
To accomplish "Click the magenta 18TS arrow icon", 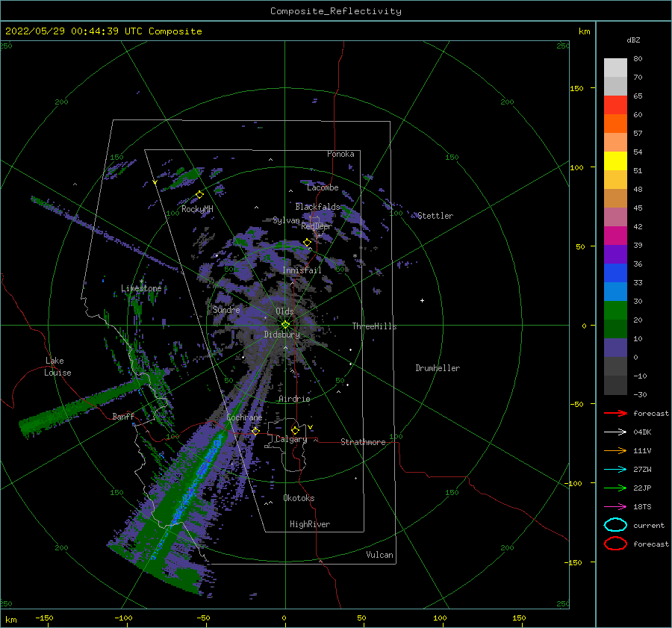I will [x=615, y=507].
